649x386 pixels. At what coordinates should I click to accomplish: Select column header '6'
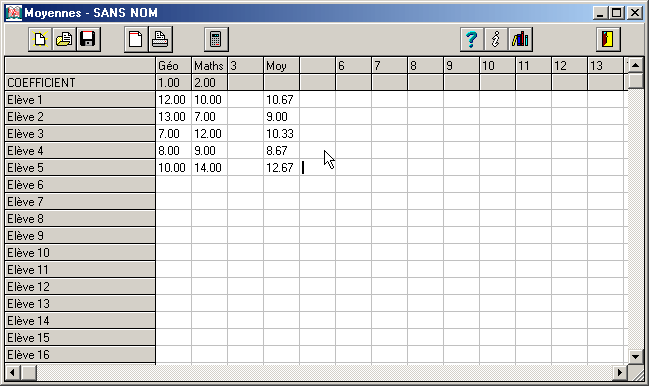coord(353,66)
